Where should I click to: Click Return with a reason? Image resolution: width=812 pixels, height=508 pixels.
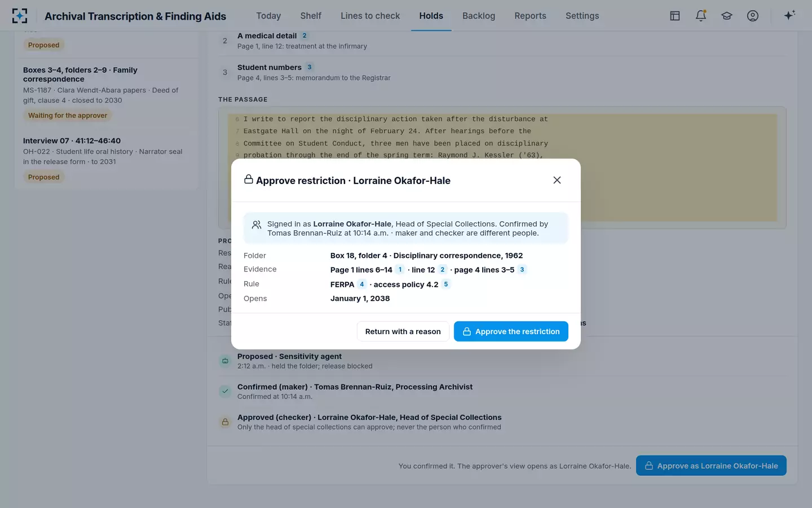coord(403,331)
